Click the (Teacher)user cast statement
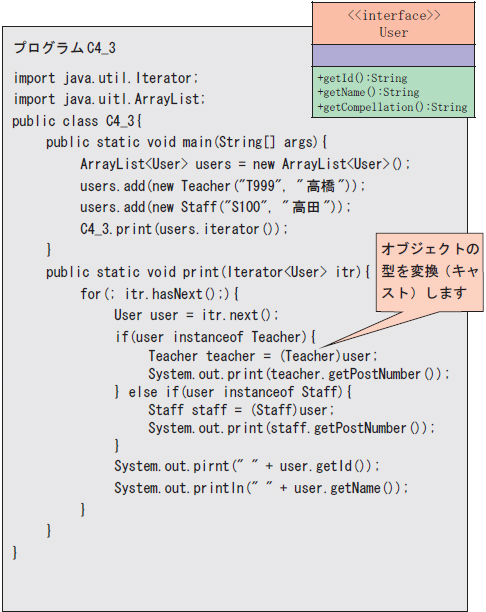 coord(263,356)
